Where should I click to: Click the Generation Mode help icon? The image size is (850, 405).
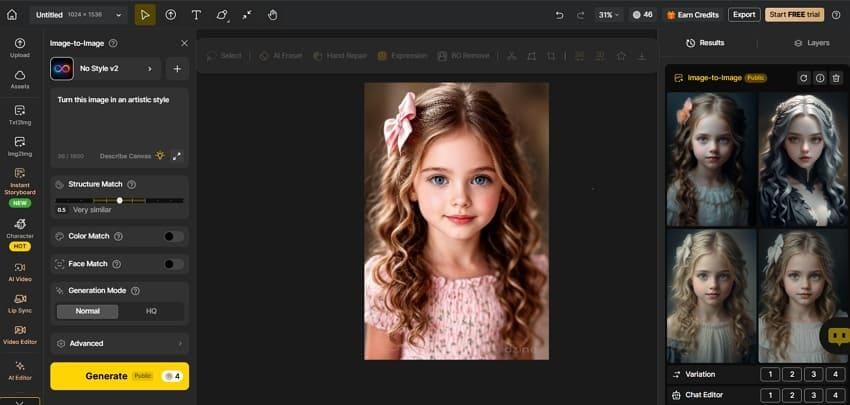pos(136,291)
